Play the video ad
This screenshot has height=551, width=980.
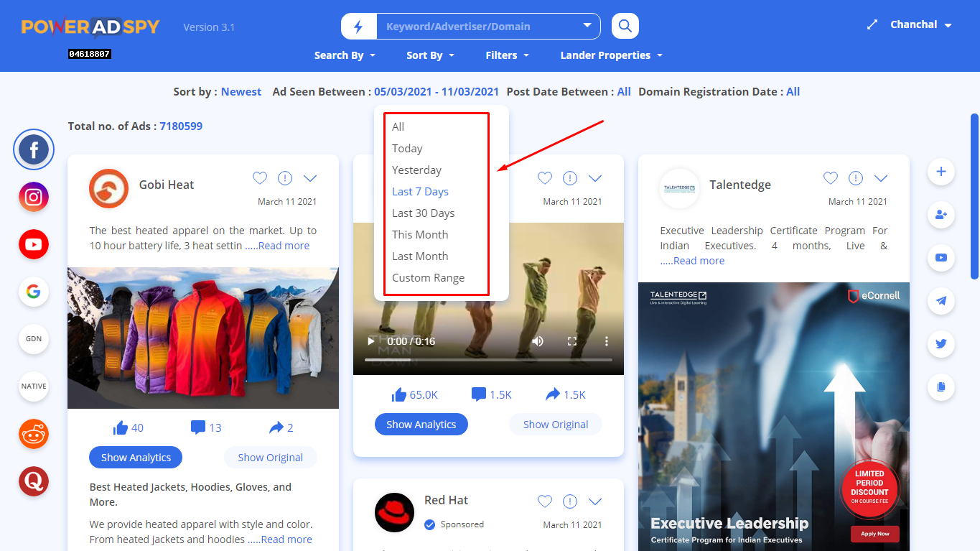coord(370,341)
